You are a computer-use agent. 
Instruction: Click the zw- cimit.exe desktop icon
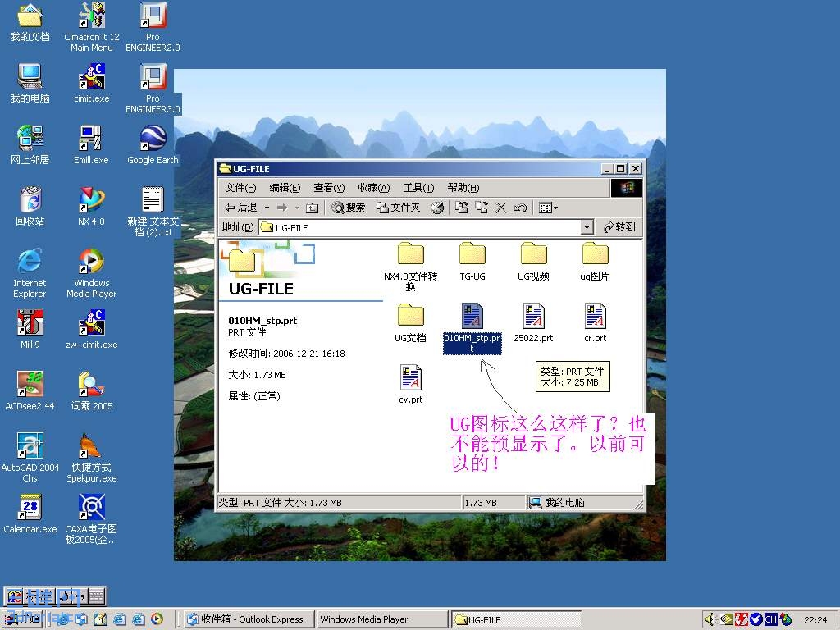[x=92, y=330]
